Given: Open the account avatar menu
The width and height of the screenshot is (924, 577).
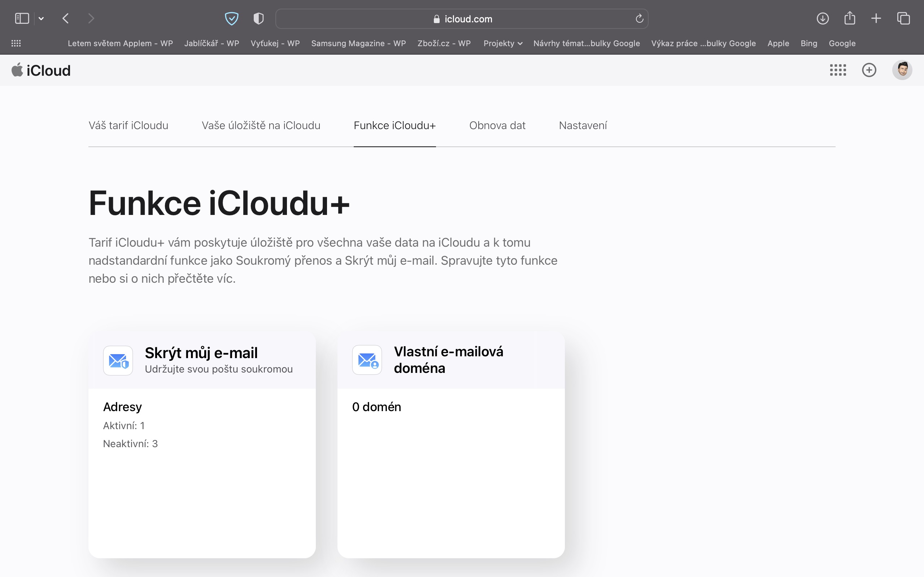Looking at the screenshot, I should pos(902,70).
